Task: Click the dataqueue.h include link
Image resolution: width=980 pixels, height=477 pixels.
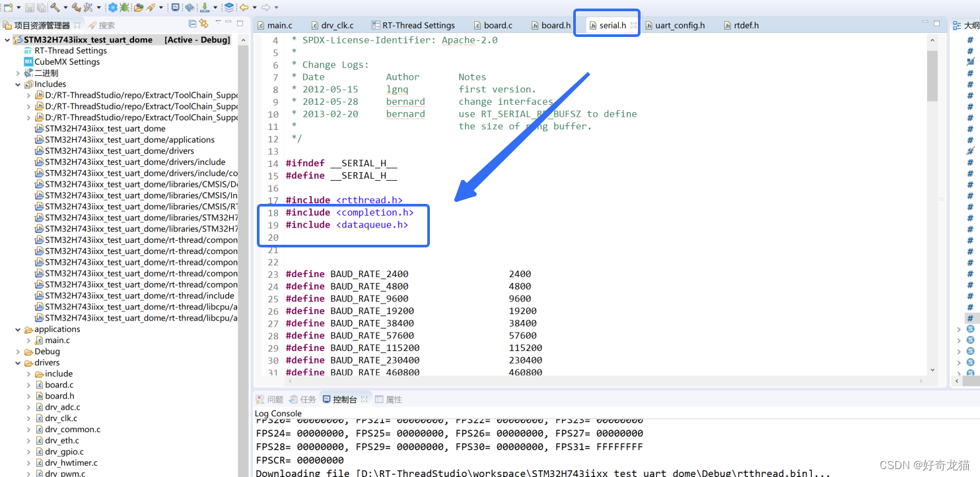Action: (x=372, y=225)
